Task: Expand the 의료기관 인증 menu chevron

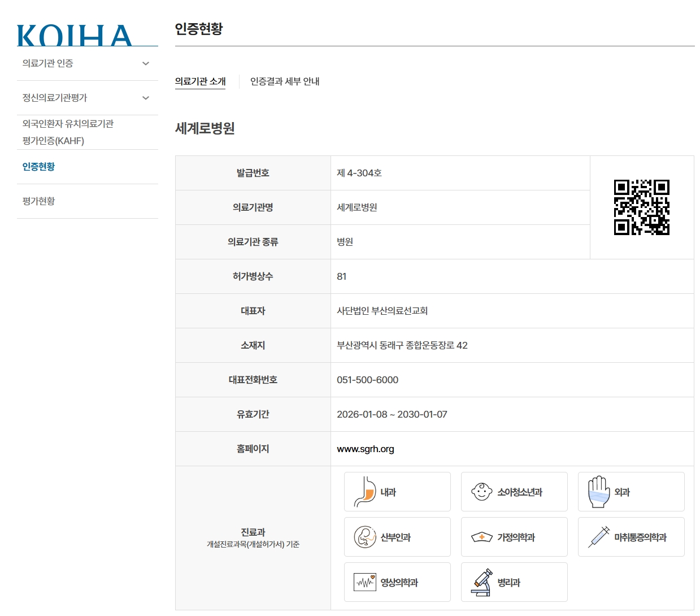Action: pyautogui.click(x=146, y=63)
